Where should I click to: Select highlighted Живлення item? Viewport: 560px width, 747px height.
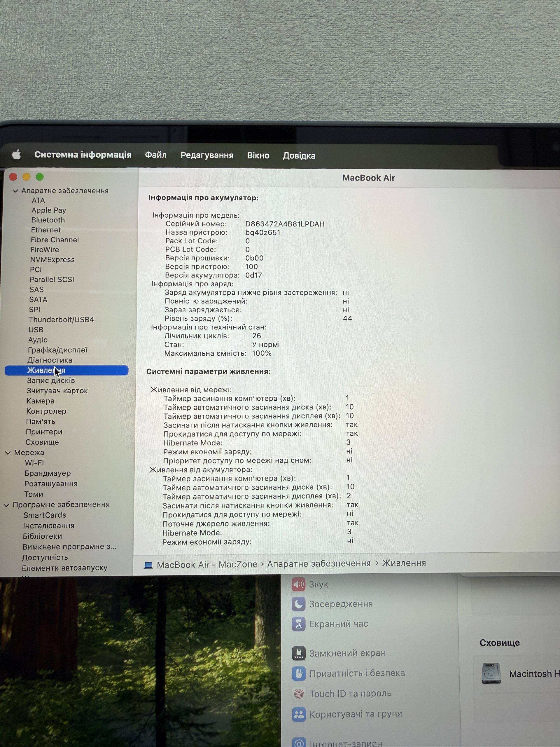pos(66,370)
